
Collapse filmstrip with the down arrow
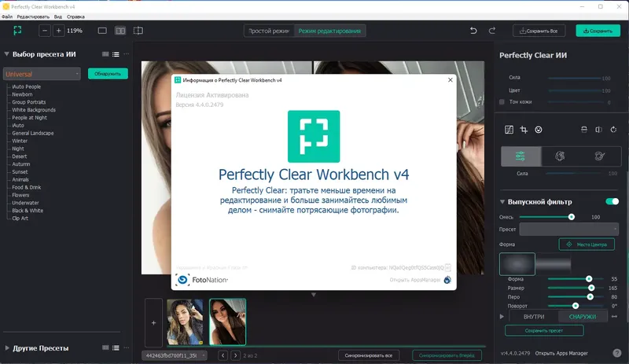click(314, 295)
